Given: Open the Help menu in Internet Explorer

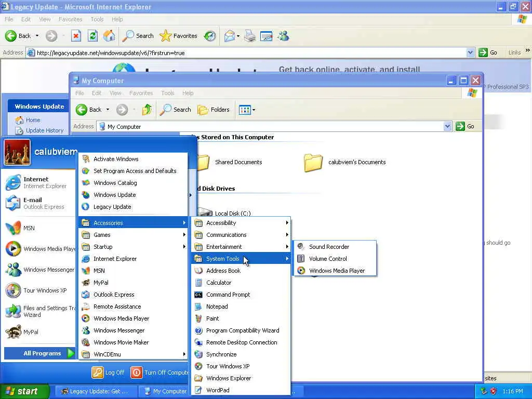Looking at the screenshot, I should [x=117, y=19].
